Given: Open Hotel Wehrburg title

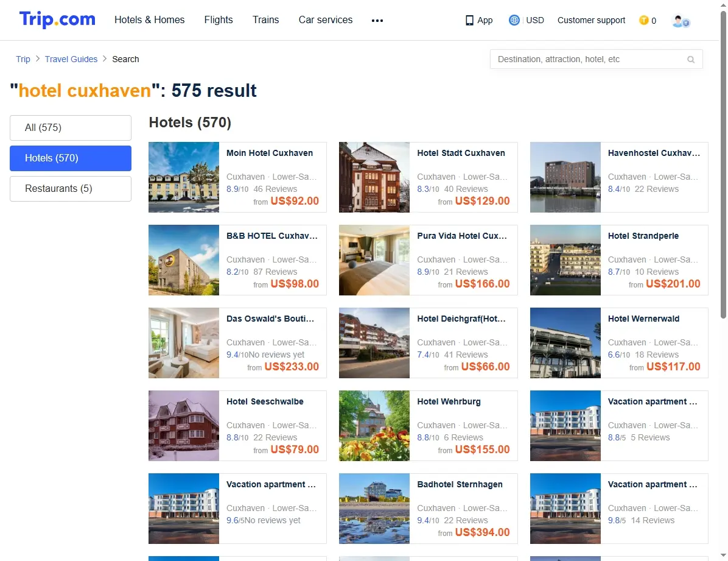Looking at the screenshot, I should click(x=449, y=401).
